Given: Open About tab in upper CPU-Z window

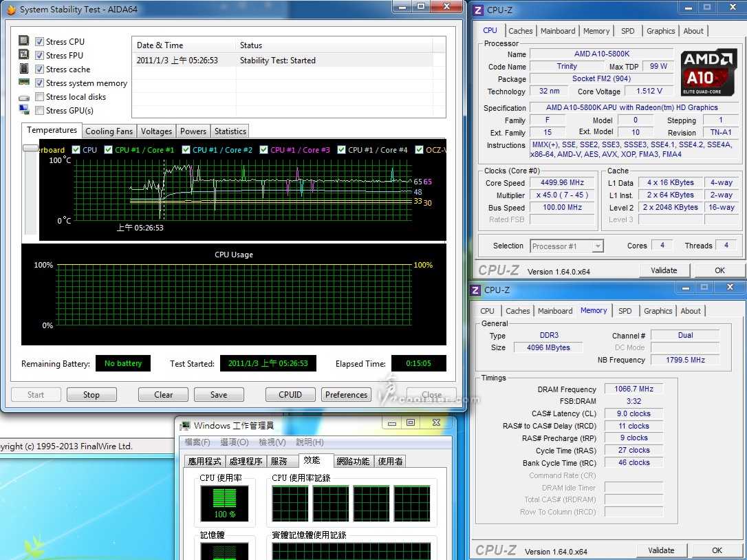Looking at the screenshot, I should (693, 31).
